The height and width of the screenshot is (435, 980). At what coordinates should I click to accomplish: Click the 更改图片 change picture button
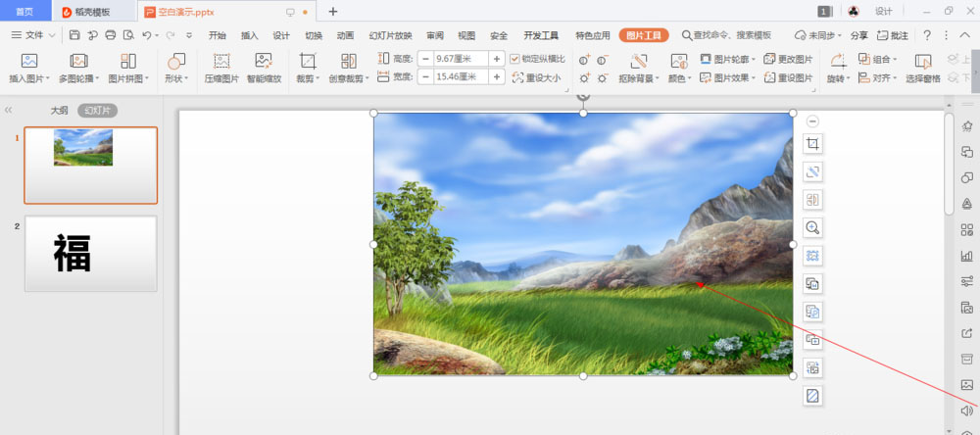pos(789,60)
